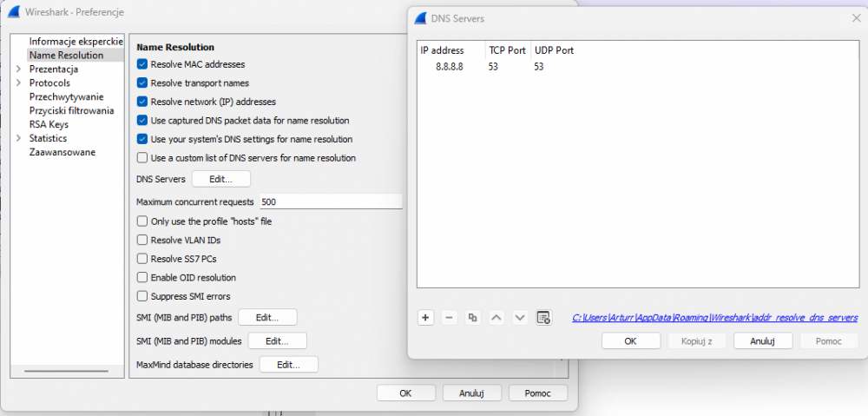Move the DNS entry up
Image resolution: width=868 pixels, height=416 pixels.
click(x=496, y=318)
